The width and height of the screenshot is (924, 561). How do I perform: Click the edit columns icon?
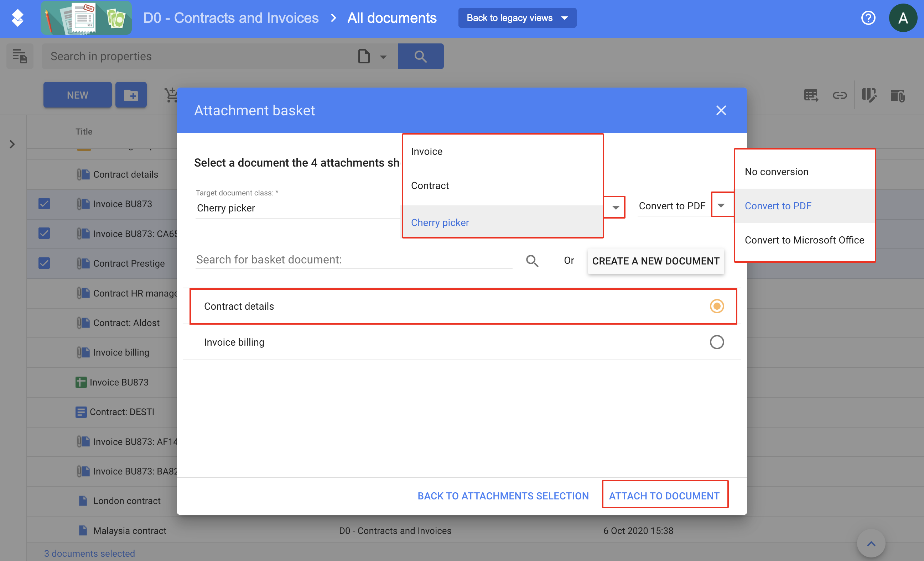[x=868, y=95]
